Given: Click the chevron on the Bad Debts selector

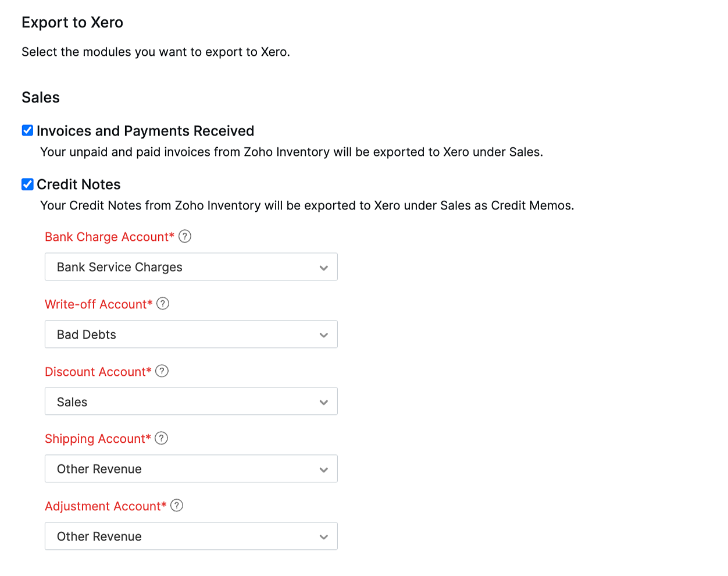Looking at the screenshot, I should point(324,334).
